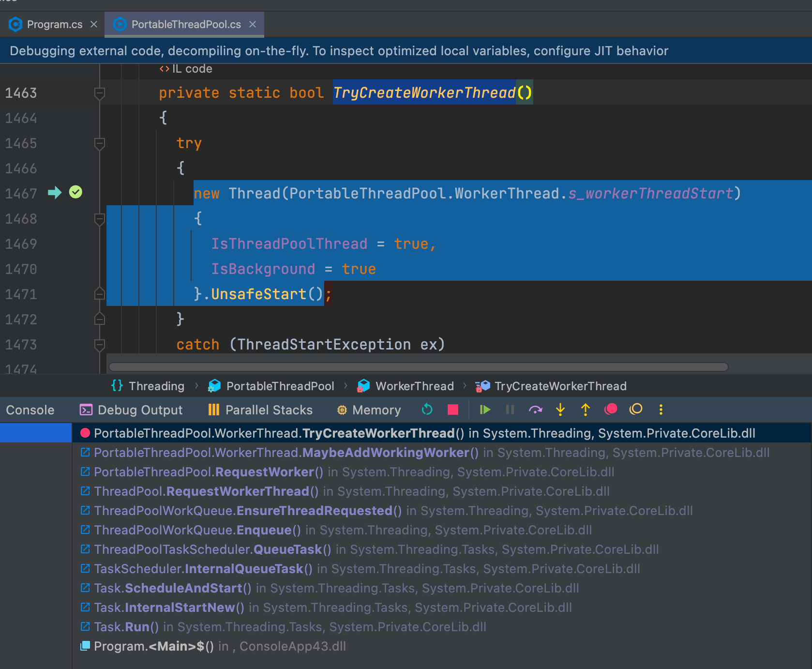This screenshot has width=812, height=669.
Task: Open View Breakpoints red circle icon
Action: (611, 410)
